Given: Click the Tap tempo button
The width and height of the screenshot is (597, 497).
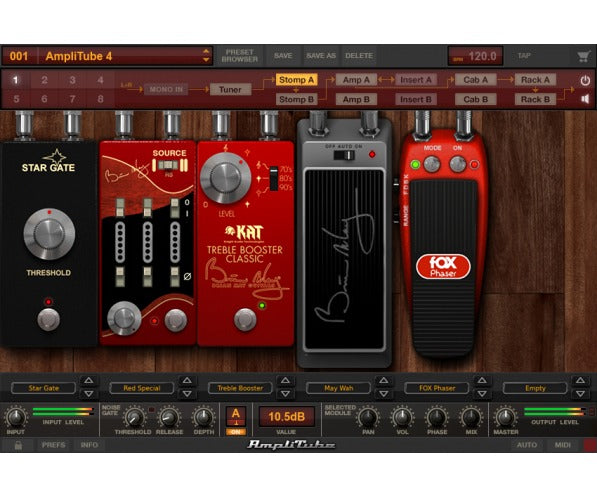Looking at the screenshot, I should pyautogui.click(x=524, y=56).
